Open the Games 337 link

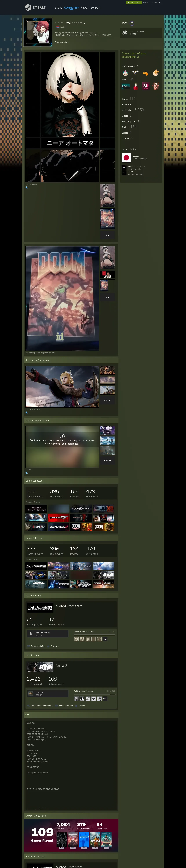[129, 99]
